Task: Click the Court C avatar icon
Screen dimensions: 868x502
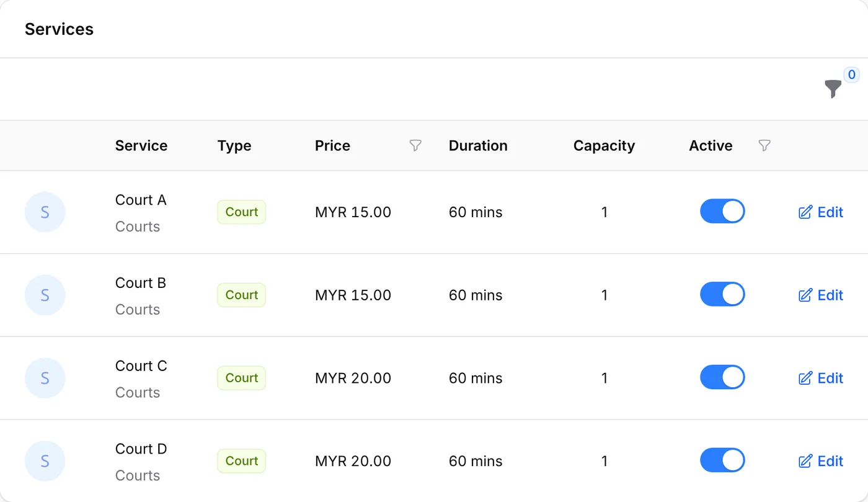Action: [45, 378]
